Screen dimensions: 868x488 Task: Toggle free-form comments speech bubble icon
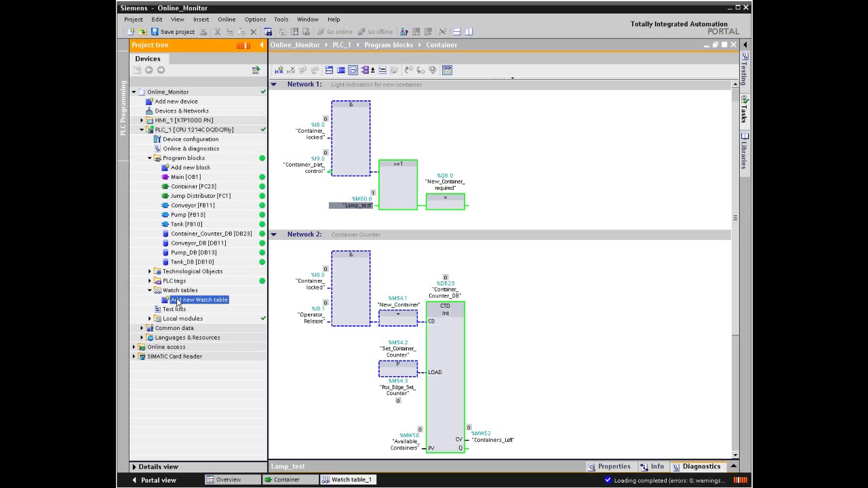353,70
